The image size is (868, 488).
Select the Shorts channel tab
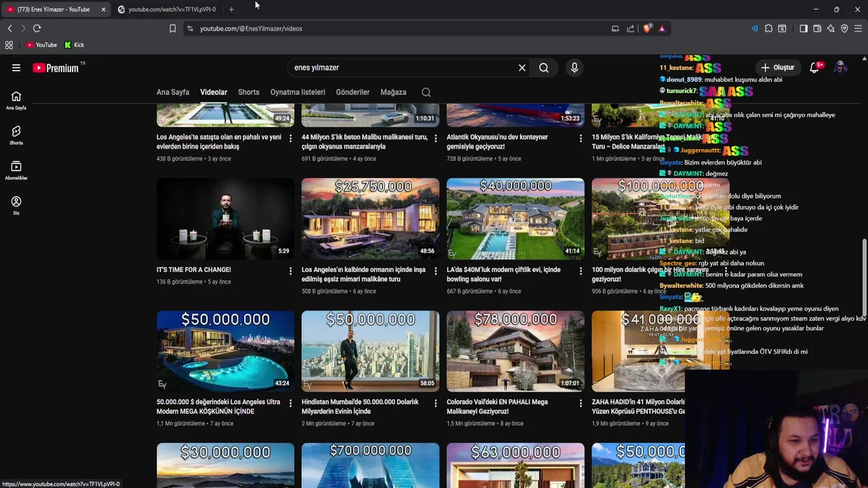(249, 92)
